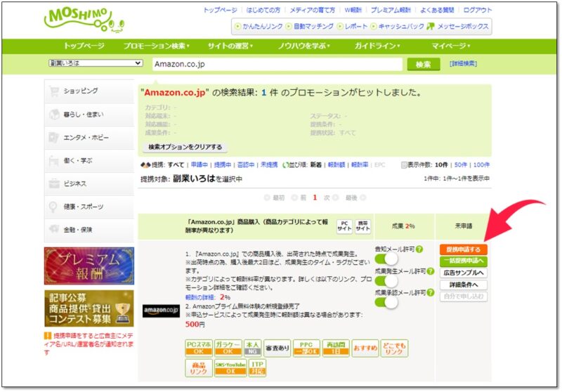Click the メディアの育て方 top link
This screenshot has height=392, width=562.
pyautogui.click(x=312, y=10)
